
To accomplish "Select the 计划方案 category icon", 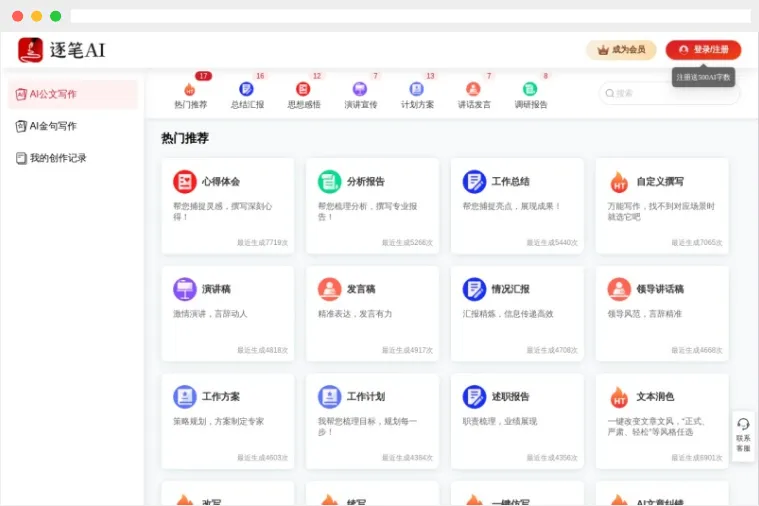I will (416, 89).
